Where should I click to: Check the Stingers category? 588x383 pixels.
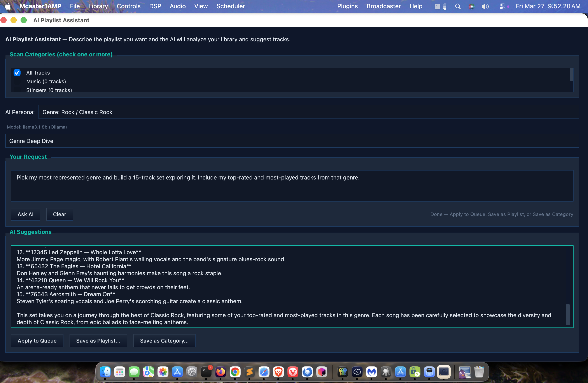coord(17,90)
